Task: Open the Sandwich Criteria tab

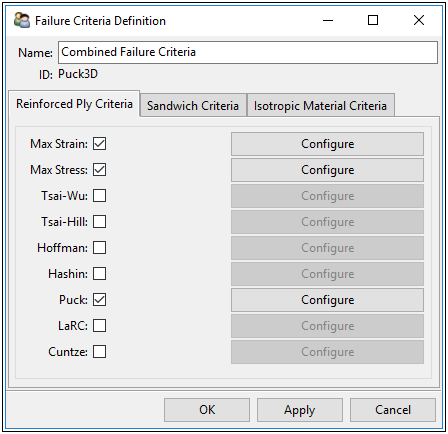Action: tap(193, 106)
